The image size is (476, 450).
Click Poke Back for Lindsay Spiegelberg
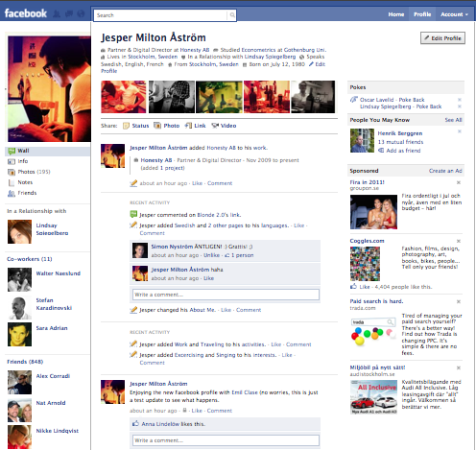tap(429, 107)
